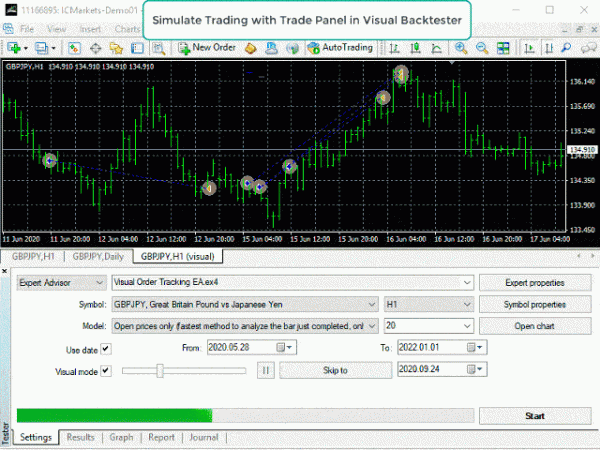Open the From date calendar picker
Screen dimensions: 600x450
click(x=290, y=348)
